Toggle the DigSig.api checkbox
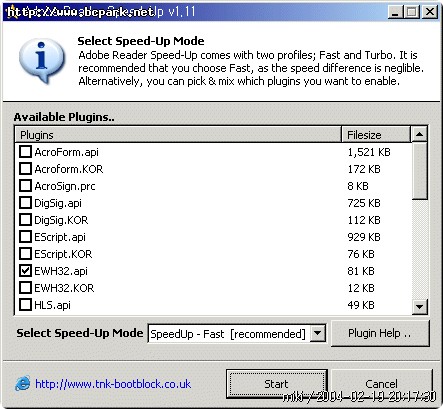Image resolution: width=443 pixels, height=409 pixels. (x=25, y=203)
